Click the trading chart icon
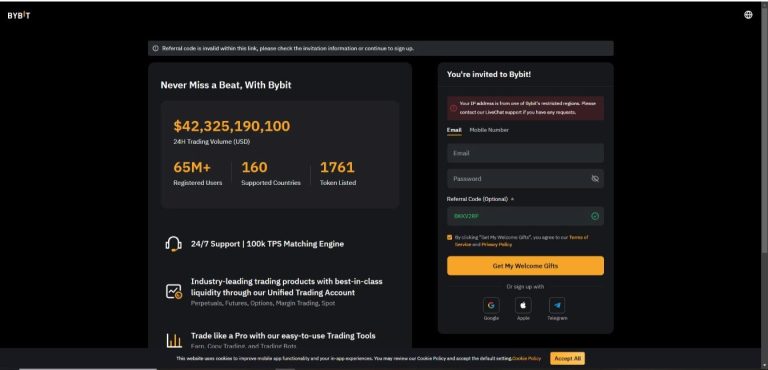Image resolution: width=768 pixels, height=370 pixels. point(173,292)
